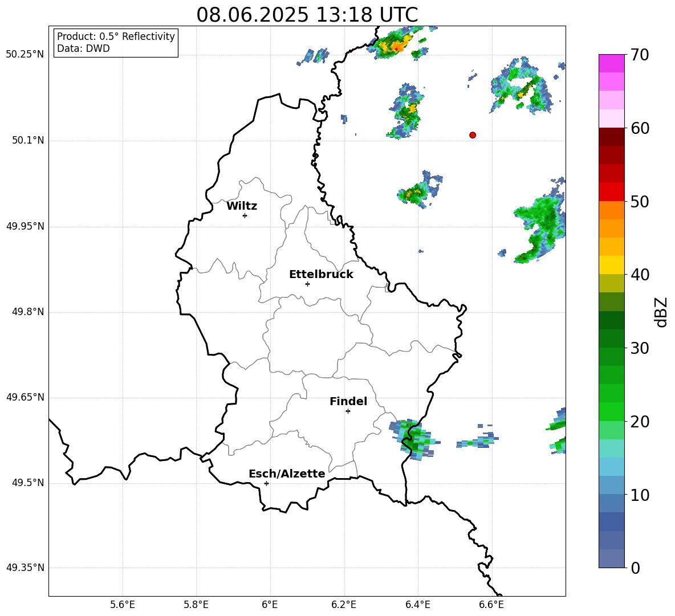Click the radar echo east of Findel
The width and height of the screenshot is (675, 616).
[414, 439]
